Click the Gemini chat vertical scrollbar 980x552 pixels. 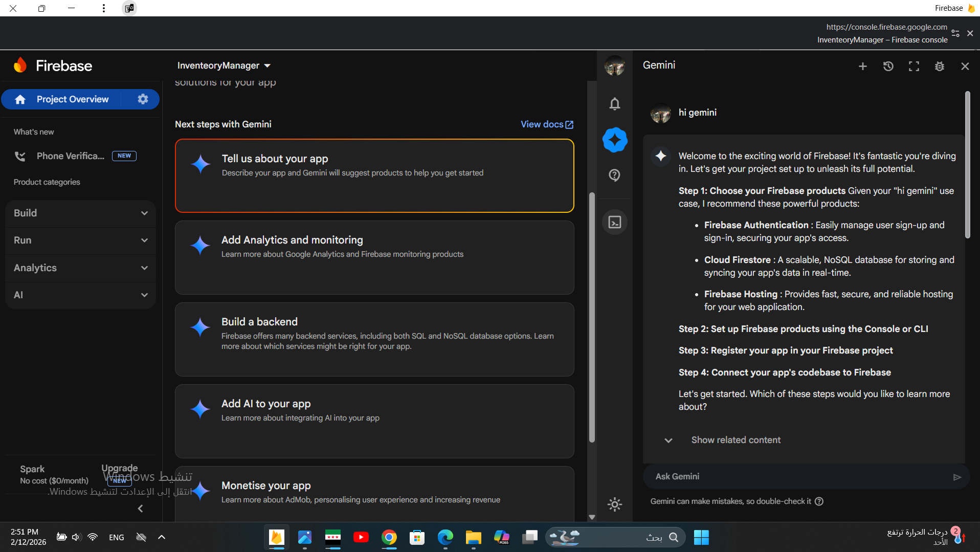coord(967,165)
